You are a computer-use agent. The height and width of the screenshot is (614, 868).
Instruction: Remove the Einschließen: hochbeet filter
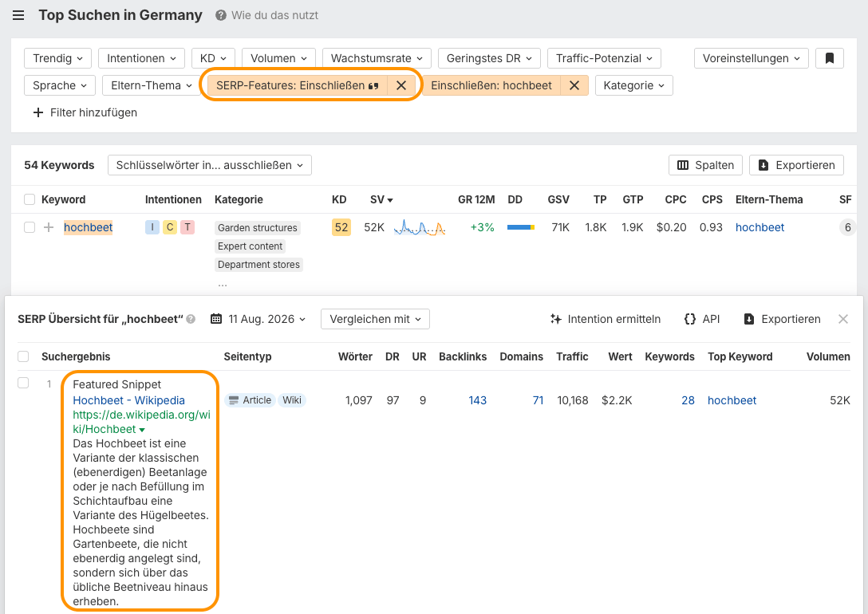coord(574,85)
